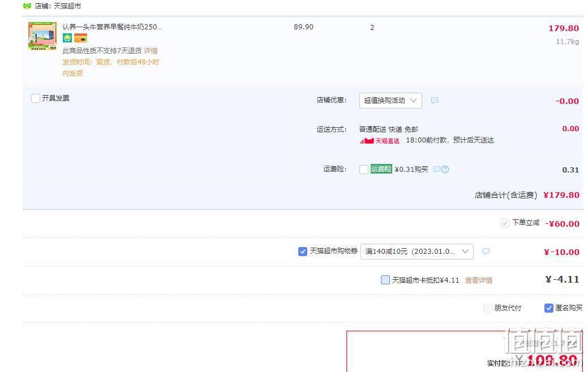Click the 下单立减 checkbox

tap(505, 223)
